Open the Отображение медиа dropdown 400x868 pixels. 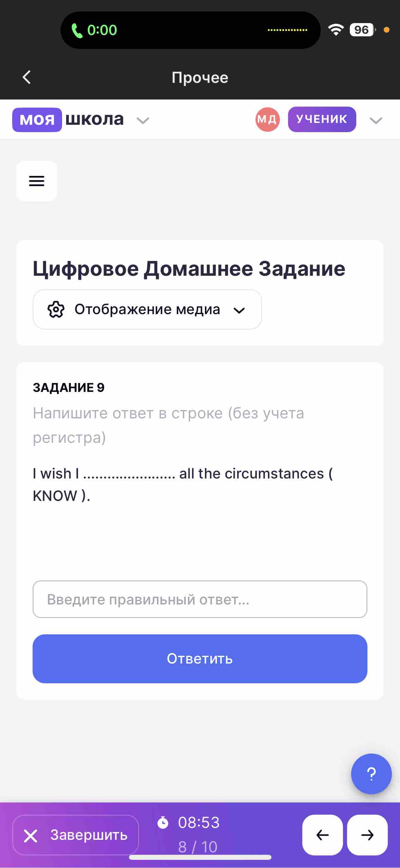147,309
